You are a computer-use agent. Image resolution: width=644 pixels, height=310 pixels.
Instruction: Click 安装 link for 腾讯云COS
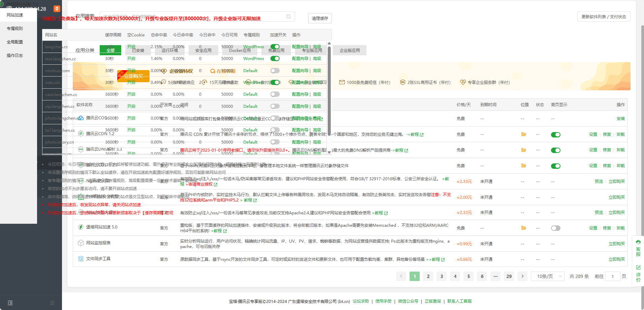click(x=621, y=119)
